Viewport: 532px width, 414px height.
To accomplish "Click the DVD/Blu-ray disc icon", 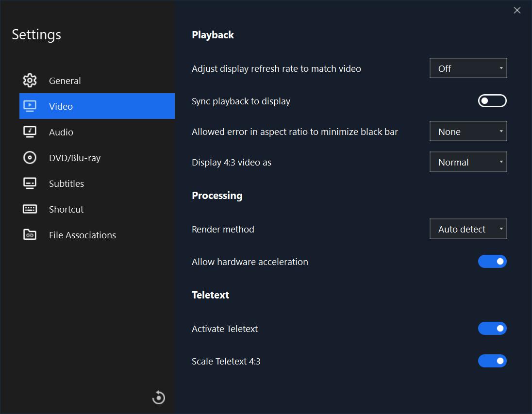I will pos(30,158).
